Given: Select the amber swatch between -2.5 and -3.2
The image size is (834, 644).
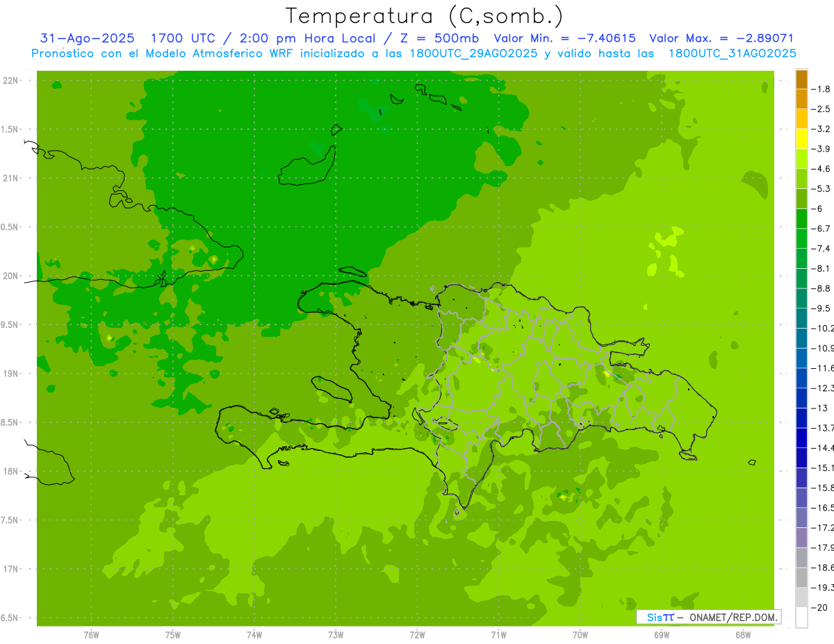Looking at the screenshot, I should tap(801, 119).
